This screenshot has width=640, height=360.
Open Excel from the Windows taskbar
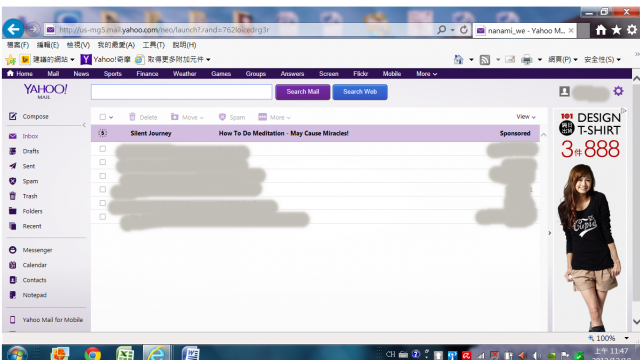125,353
